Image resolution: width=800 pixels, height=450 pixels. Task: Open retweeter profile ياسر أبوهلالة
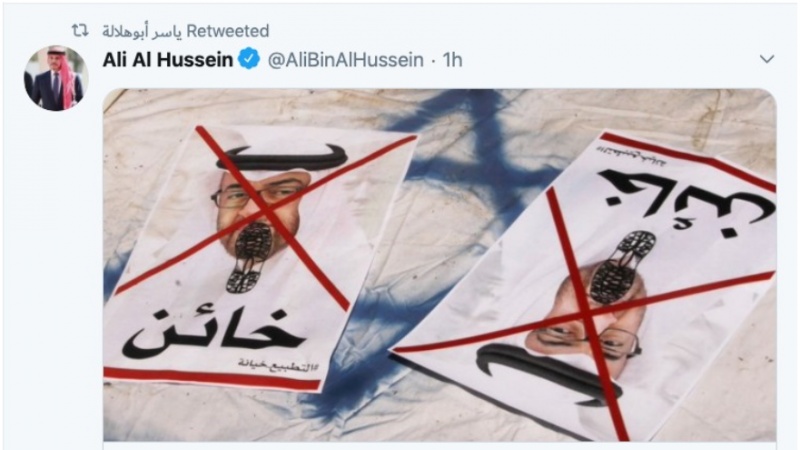click(x=142, y=32)
